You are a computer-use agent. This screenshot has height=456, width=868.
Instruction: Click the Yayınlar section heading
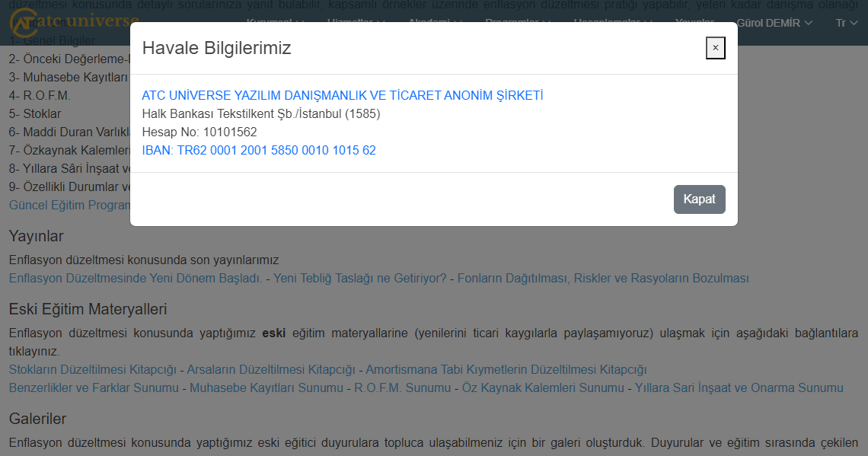tap(36, 236)
